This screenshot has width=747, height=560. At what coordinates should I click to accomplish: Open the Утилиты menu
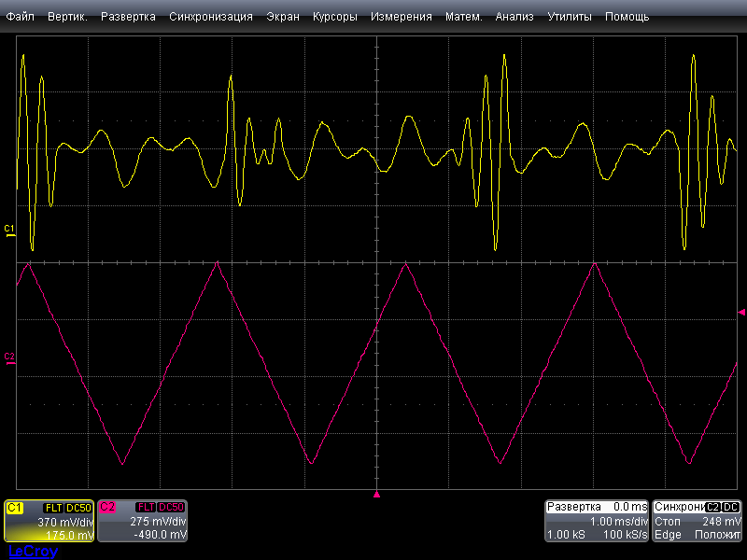569,17
